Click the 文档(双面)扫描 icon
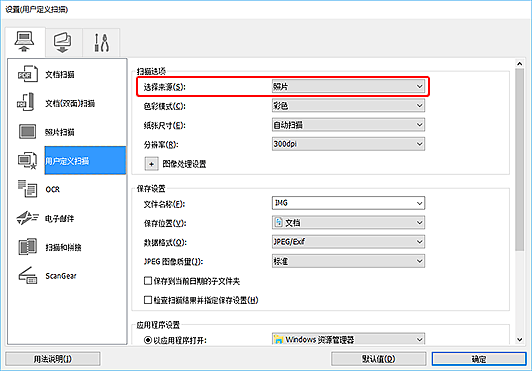 (26, 103)
